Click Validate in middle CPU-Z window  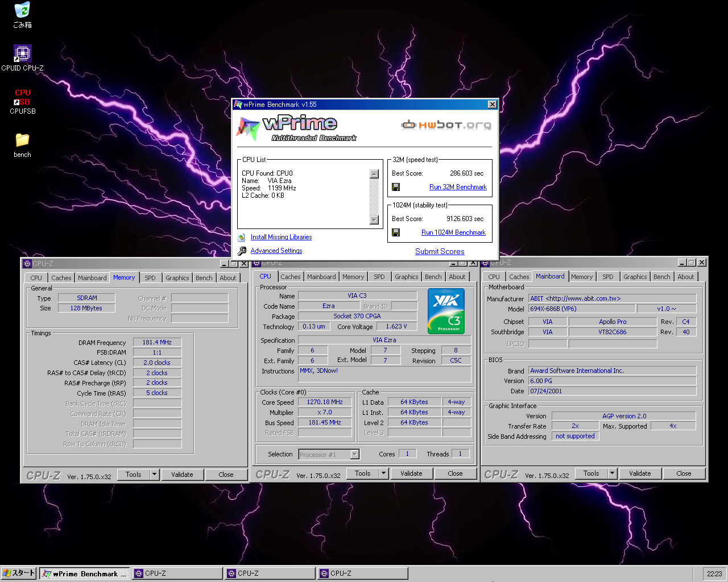411,473
